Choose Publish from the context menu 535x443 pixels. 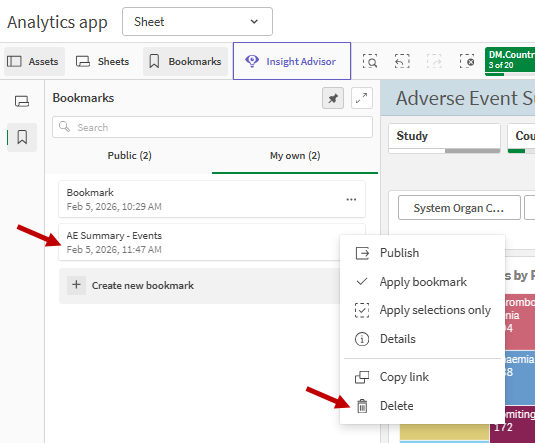[x=422, y=253]
